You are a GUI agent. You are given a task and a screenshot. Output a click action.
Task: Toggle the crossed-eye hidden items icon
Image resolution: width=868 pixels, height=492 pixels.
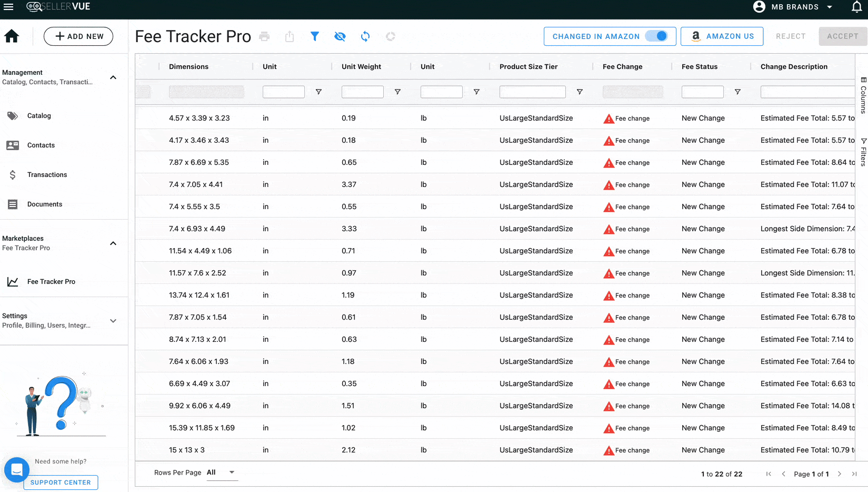point(340,36)
